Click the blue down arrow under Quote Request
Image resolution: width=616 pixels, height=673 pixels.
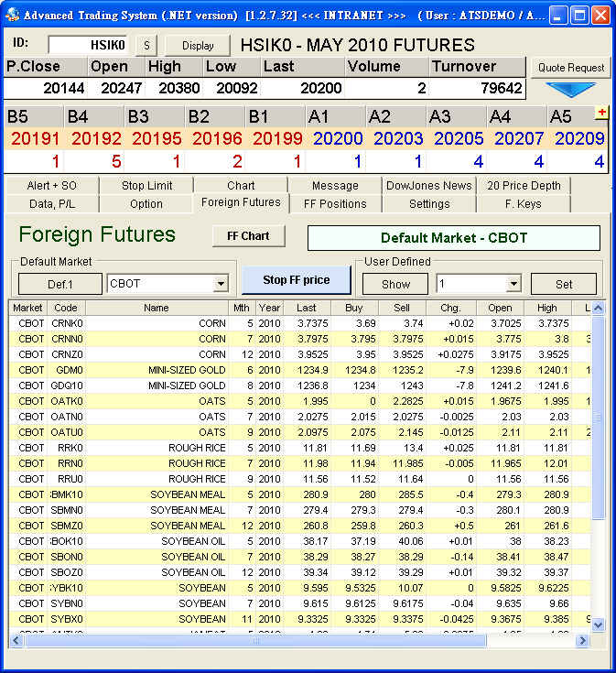[x=569, y=90]
